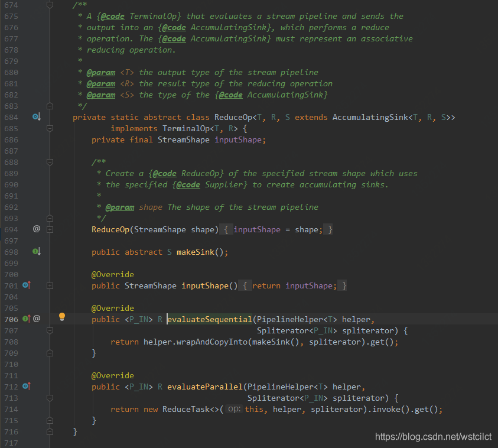Click the implemented-method gutter icon on line 698
Image resolution: width=498 pixels, height=448 pixels.
pos(36,252)
